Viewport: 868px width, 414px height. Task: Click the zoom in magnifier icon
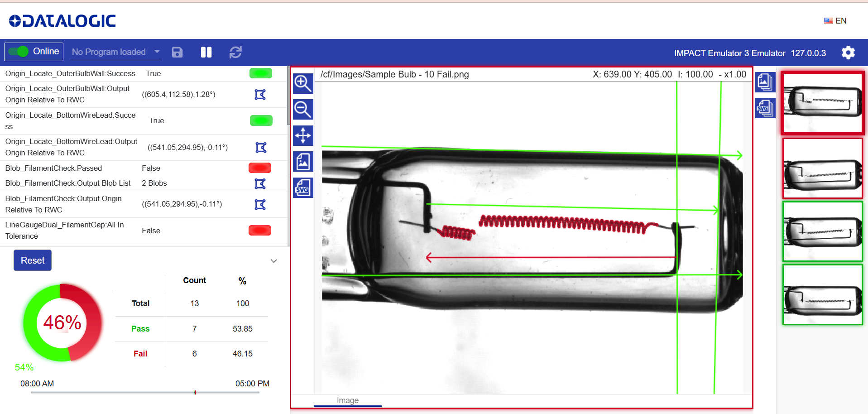[302, 83]
